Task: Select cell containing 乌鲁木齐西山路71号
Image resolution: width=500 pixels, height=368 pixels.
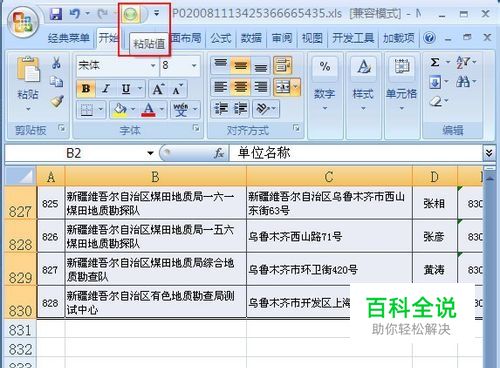Action: (x=329, y=237)
